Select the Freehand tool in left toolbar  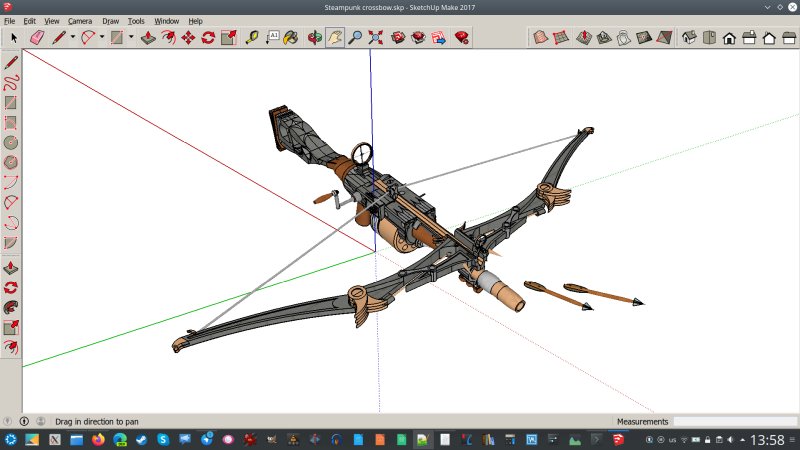[x=11, y=82]
